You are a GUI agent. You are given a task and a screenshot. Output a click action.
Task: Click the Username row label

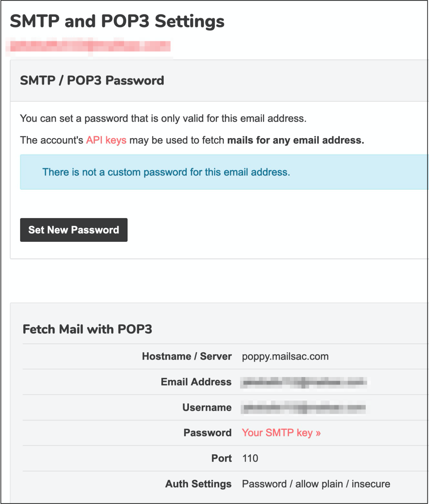(207, 407)
